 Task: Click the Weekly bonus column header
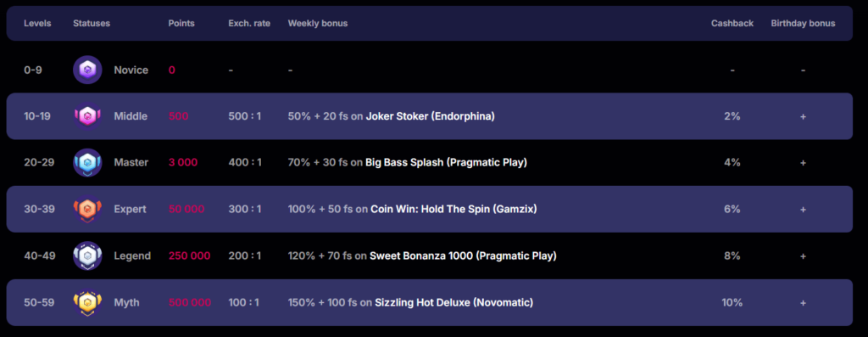coord(318,23)
